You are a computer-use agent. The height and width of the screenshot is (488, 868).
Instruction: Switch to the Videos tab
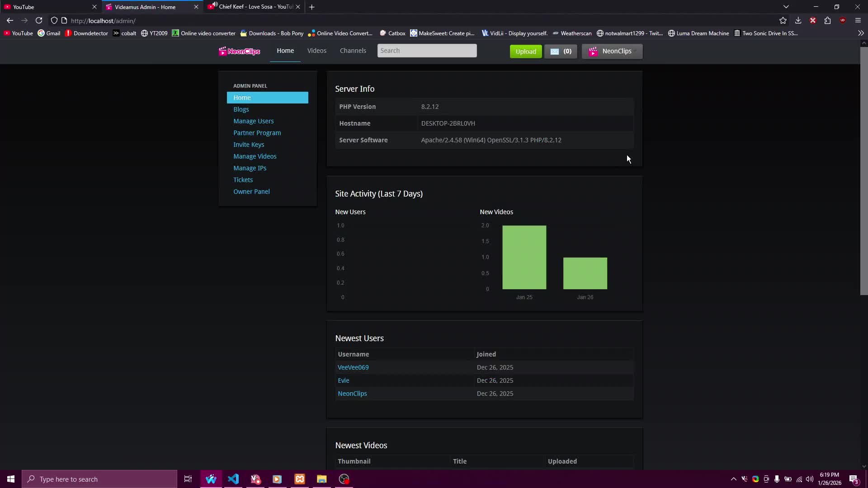coord(317,51)
